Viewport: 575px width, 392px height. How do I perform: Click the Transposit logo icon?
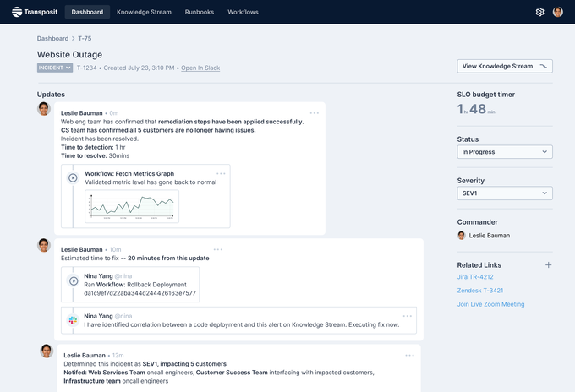(17, 12)
